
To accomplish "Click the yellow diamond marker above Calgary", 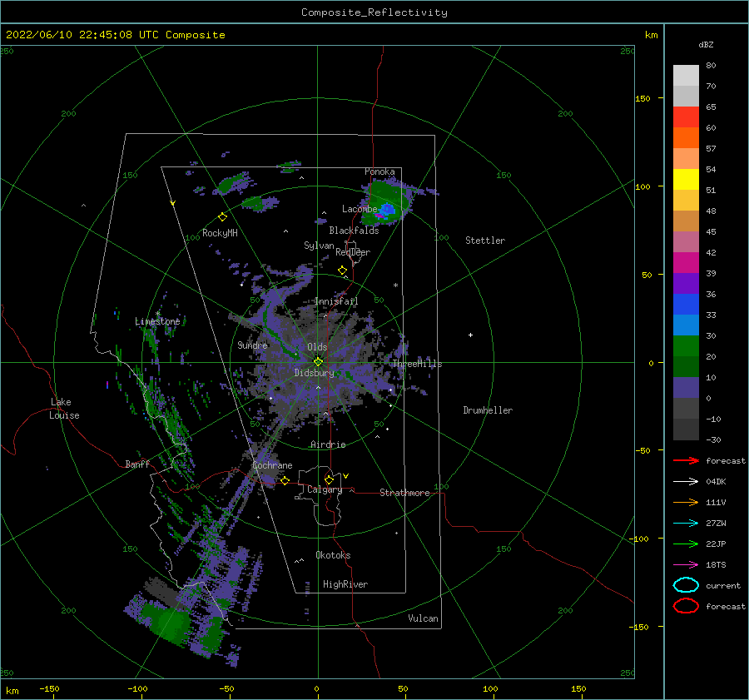I will coord(329,479).
